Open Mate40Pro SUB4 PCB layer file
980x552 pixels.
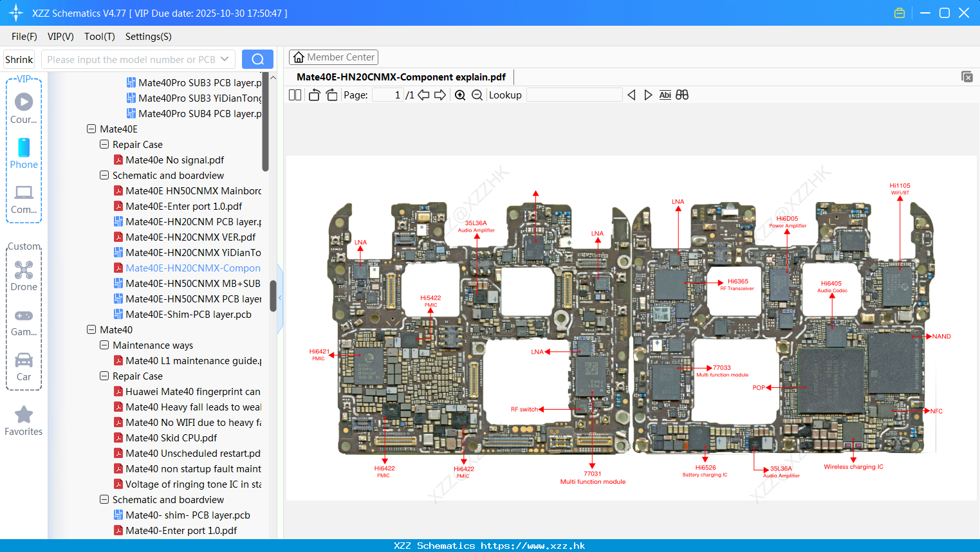click(194, 113)
